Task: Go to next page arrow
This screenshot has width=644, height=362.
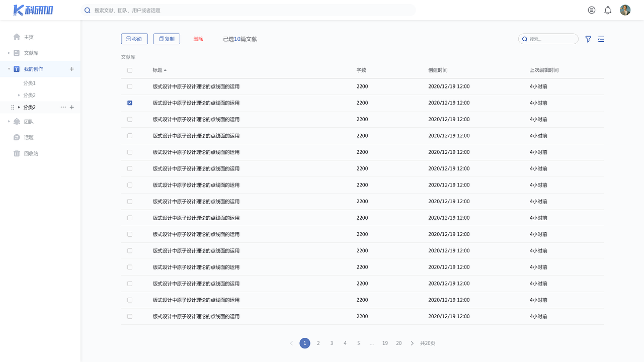Action: point(412,343)
